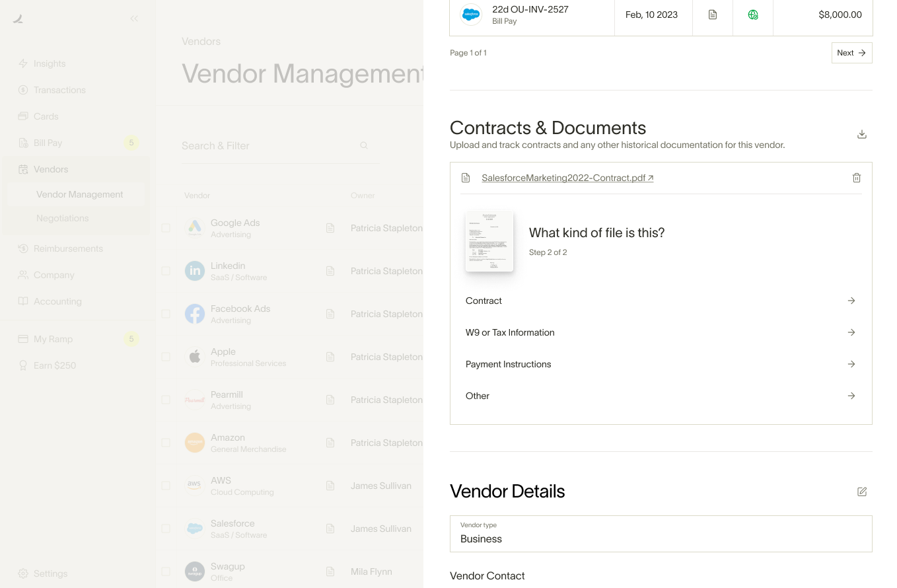
Task: Open My Ramp in the sidebar
Action: click(77, 339)
